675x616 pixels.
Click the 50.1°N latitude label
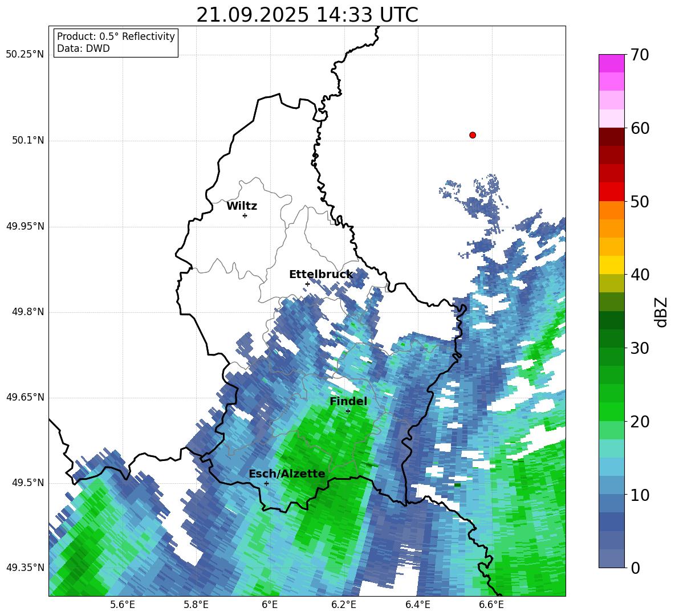click(x=28, y=140)
